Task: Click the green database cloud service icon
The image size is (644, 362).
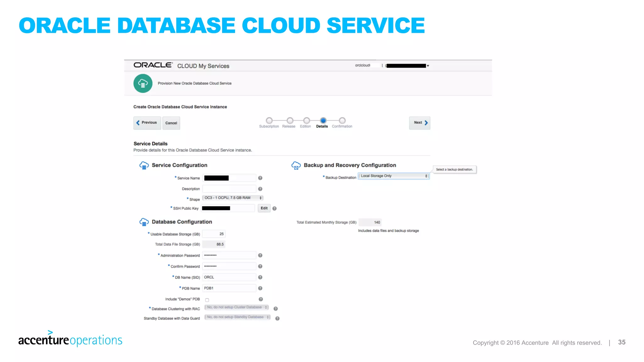Action: coord(143,83)
